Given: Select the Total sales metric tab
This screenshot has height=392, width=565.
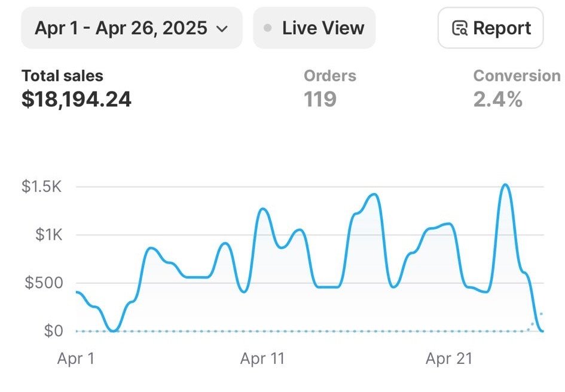Looking at the screenshot, I should [x=63, y=76].
